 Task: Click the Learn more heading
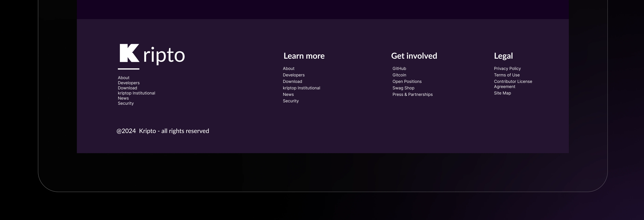[304, 56]
